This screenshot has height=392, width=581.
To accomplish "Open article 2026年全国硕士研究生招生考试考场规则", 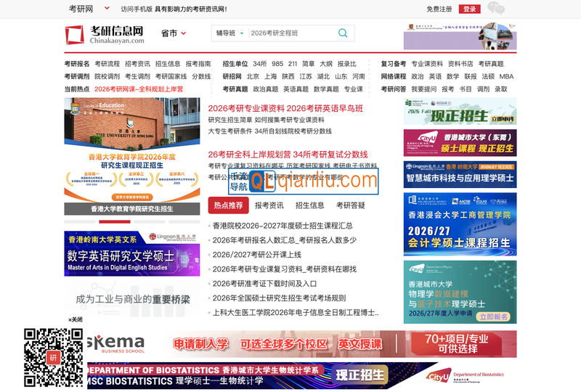I will coord(280,298).
